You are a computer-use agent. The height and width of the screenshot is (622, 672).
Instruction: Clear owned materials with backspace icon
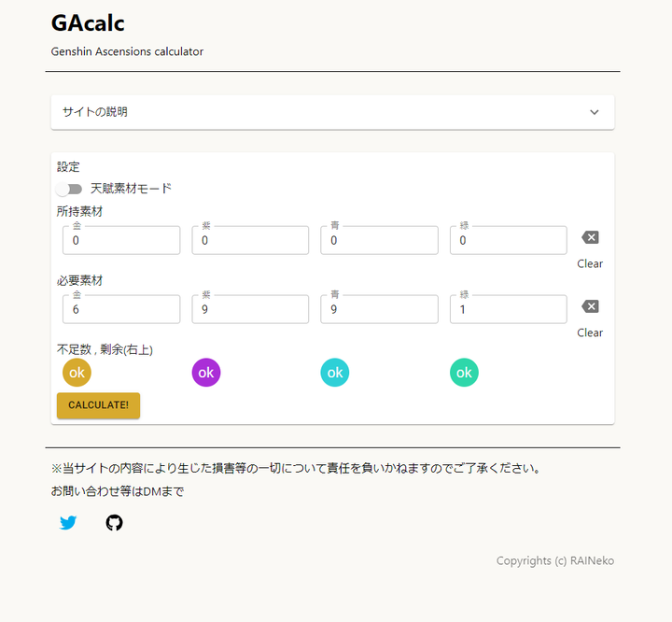click(x=590, y=237)
